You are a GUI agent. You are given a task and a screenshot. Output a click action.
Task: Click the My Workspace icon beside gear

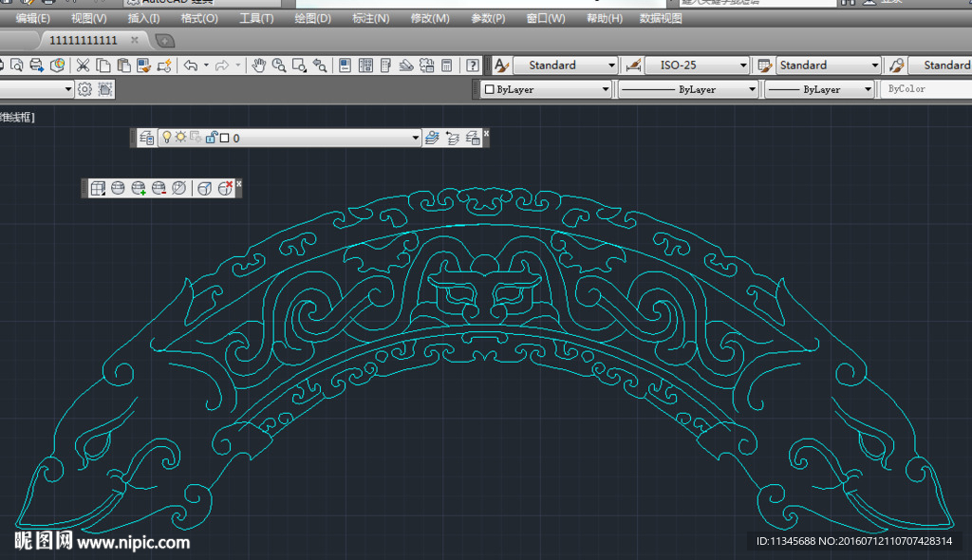(105, 89)
